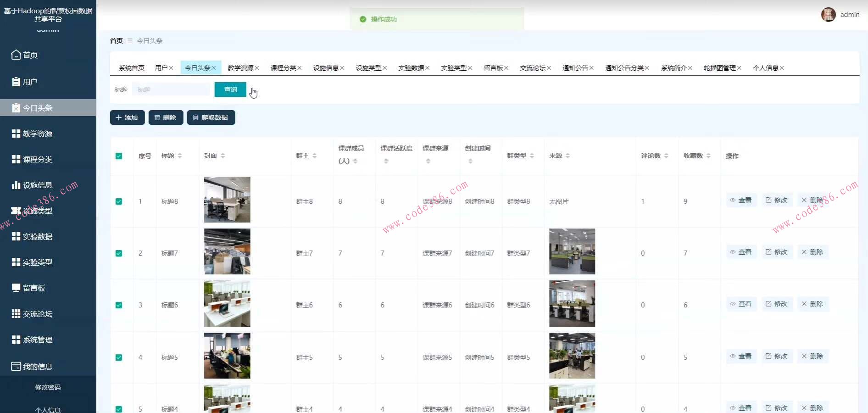The width and height of the screenshot is (868, 413).
Task: Open the 交流论坛 forum section
Action: tap(38, 314)
